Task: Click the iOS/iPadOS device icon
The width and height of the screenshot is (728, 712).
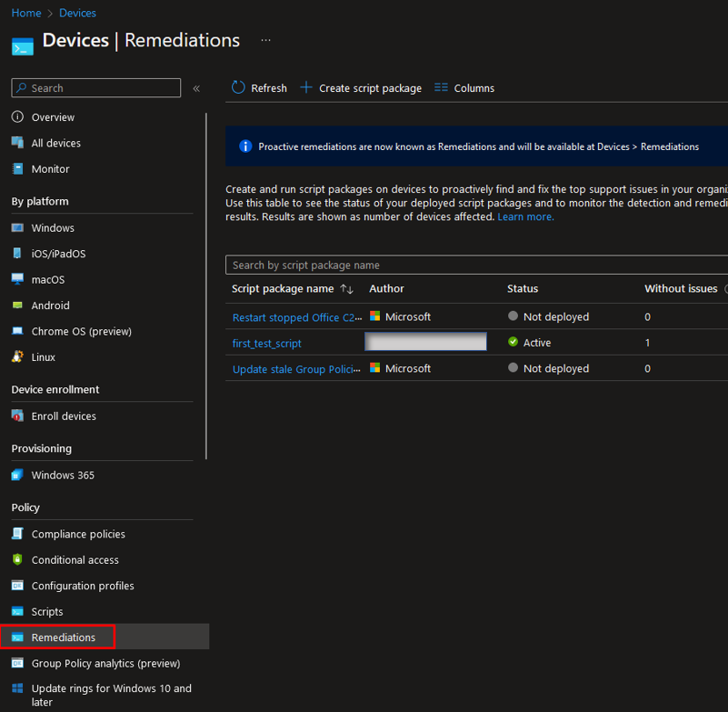Action: pyautogui.click(x=17, y=253)
